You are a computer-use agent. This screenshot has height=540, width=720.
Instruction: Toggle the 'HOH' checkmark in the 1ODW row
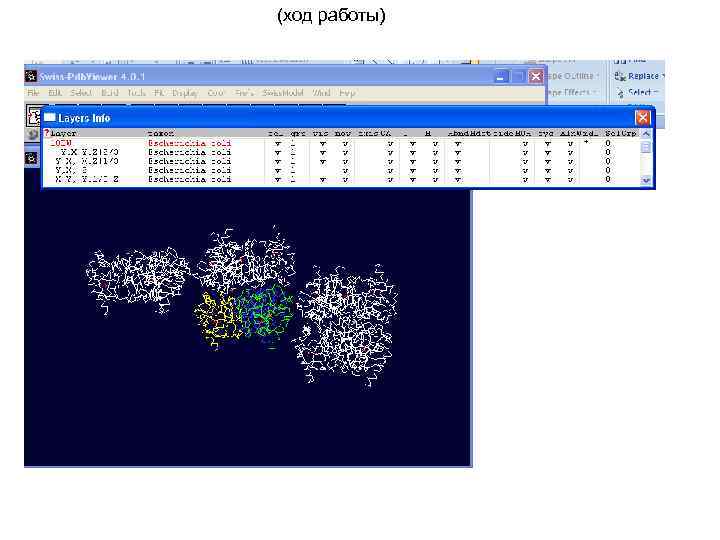(525, 144)
